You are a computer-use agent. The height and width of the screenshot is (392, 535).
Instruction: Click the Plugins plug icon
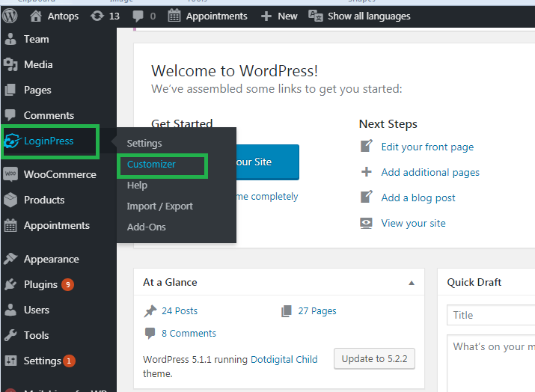tap(10, 284)
